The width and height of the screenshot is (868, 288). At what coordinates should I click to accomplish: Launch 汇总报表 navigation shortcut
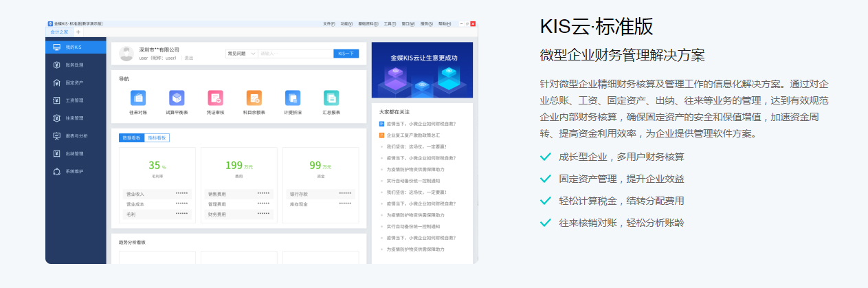click(x=331, y=102)
